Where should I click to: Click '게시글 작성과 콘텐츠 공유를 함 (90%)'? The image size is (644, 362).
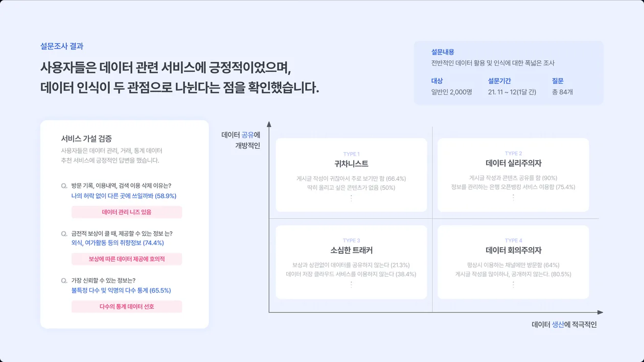(x=513, y=178)
